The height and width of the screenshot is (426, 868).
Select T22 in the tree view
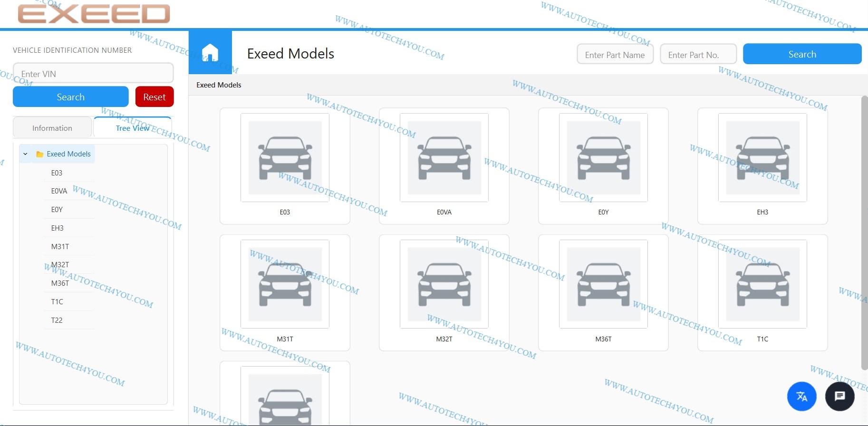[57, 320]
